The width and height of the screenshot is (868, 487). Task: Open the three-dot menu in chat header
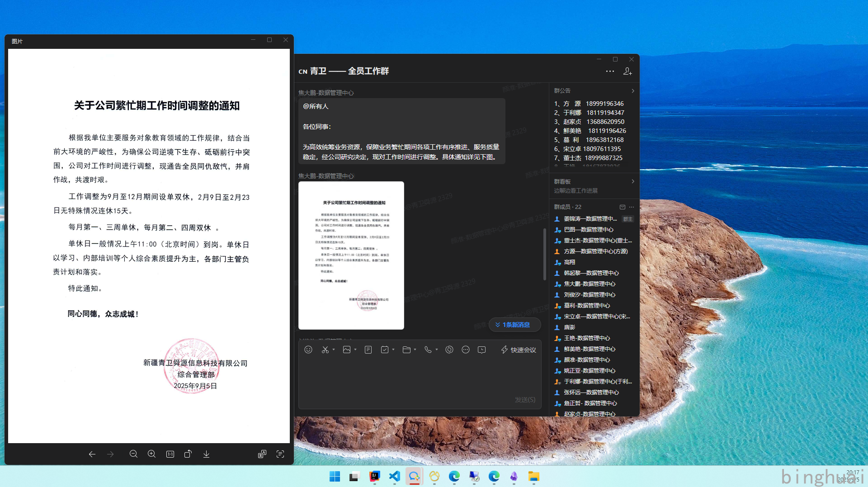(610, 71)
